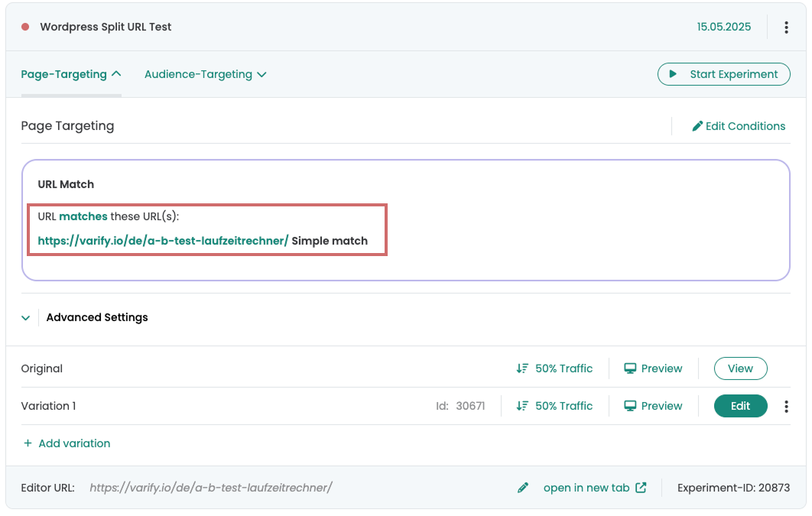The width and height of the screenshot is (812, 516).
Task: Click Edit Conditions link
Action: [739, 126]
